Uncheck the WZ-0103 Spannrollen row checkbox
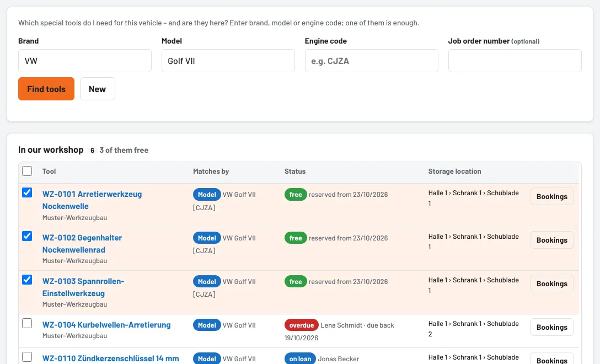The image size is (600, 364). [27, 280]
